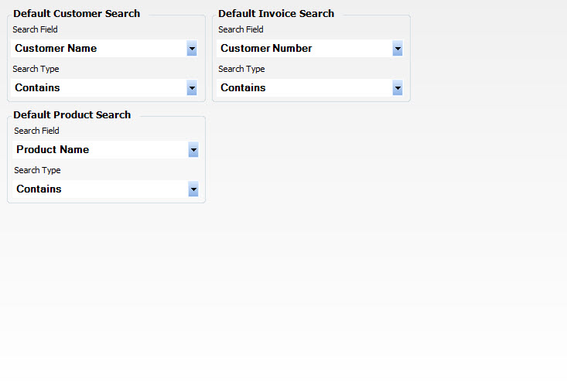This screenshot has width=567, height=392.
Task: Click the Default Invoice Search group title
Action: pos(276,14)
